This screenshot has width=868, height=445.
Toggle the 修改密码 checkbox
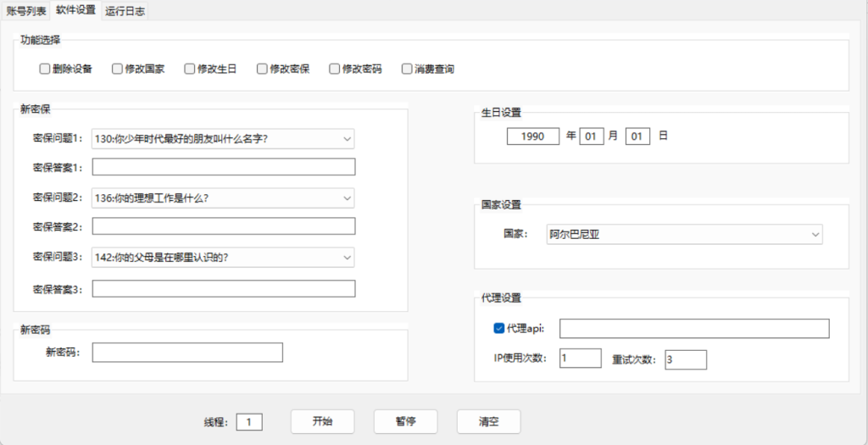(335, 69)
